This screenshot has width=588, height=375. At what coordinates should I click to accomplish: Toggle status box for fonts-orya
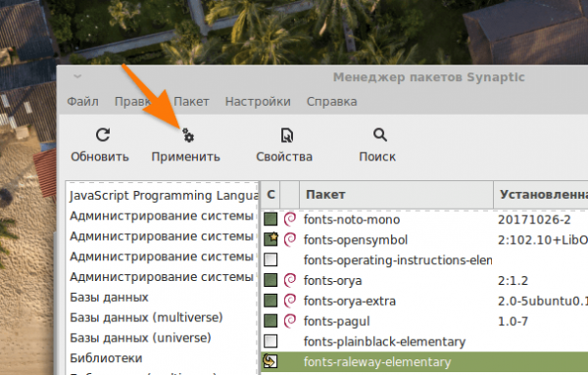270,280
